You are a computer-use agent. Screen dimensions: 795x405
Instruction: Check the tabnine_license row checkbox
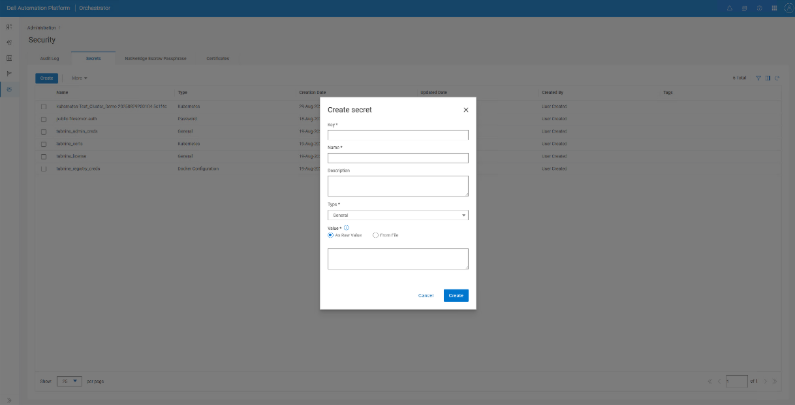tap(44, 157)
